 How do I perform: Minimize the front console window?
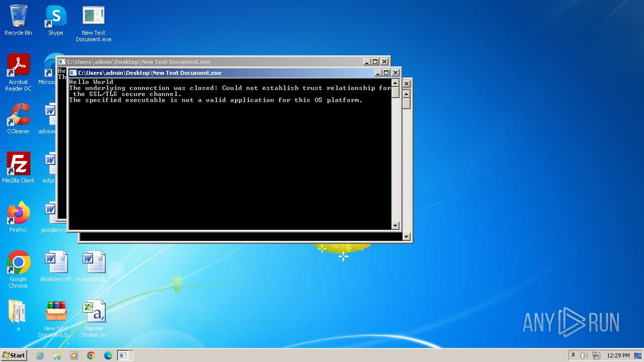[378, 73]
